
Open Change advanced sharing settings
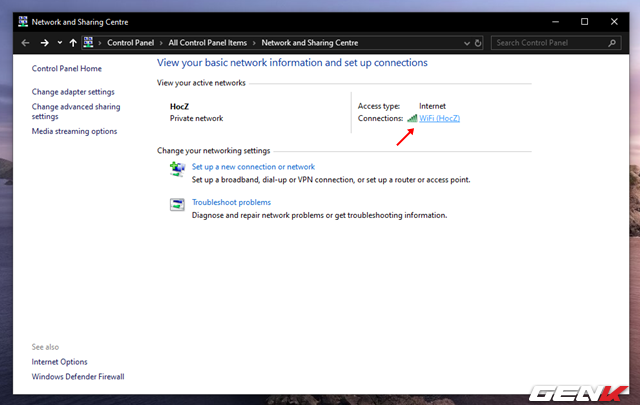click(x=76, y=111)
